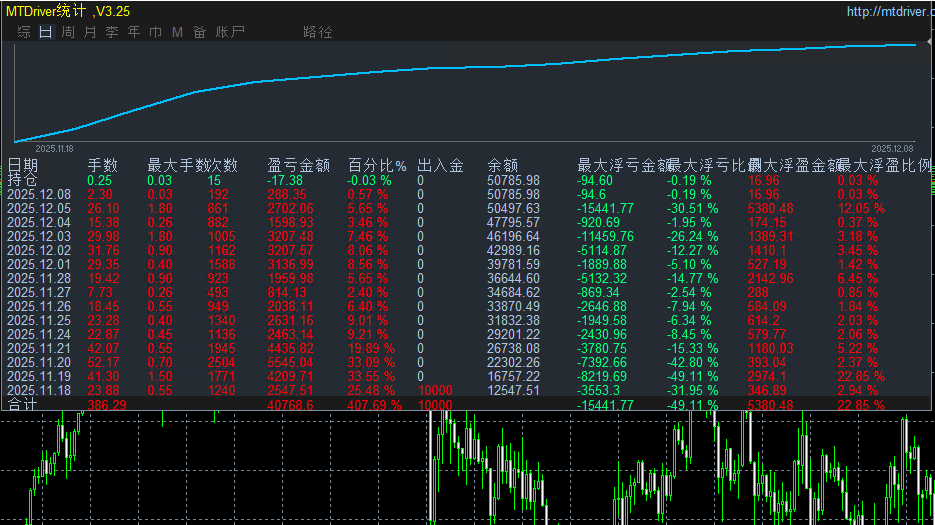
Task: Select the 2025.11.21 date row
Action: tap(39, 348)
